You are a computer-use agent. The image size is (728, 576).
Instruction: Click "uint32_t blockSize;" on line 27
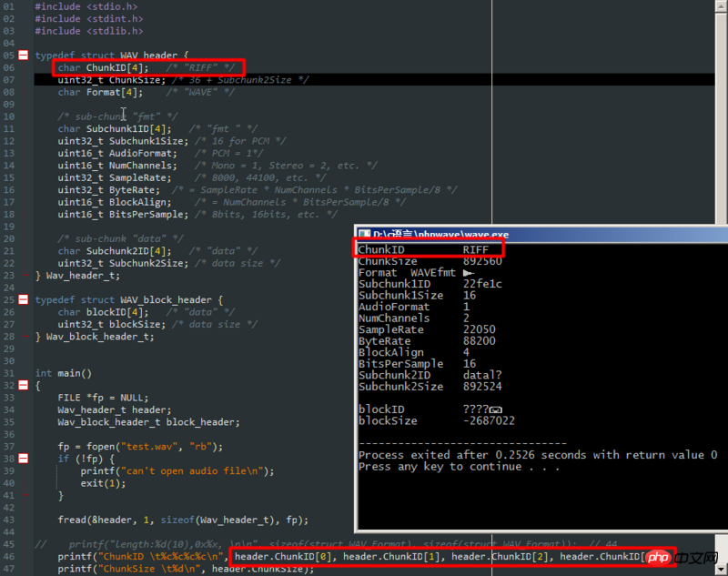click(x=111, y=324)
